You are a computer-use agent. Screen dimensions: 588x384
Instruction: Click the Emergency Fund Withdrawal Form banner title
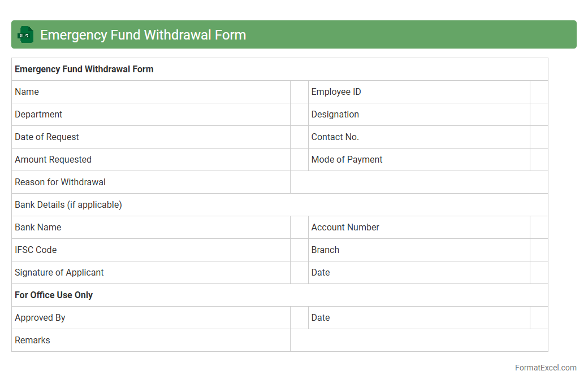pos(143,34)
